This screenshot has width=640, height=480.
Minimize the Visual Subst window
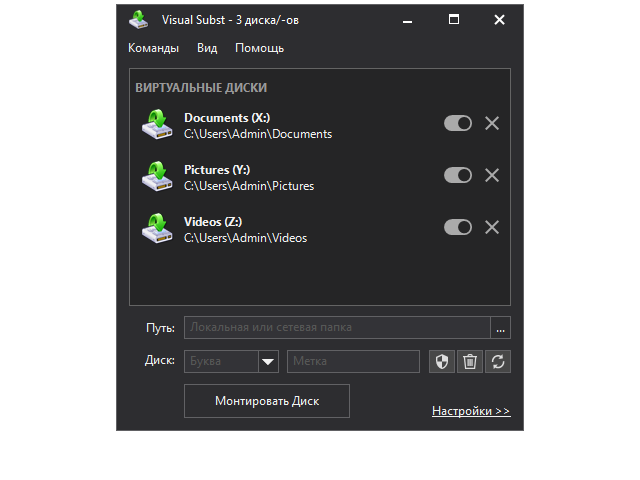pyautogui.click(x=407, y=20)
